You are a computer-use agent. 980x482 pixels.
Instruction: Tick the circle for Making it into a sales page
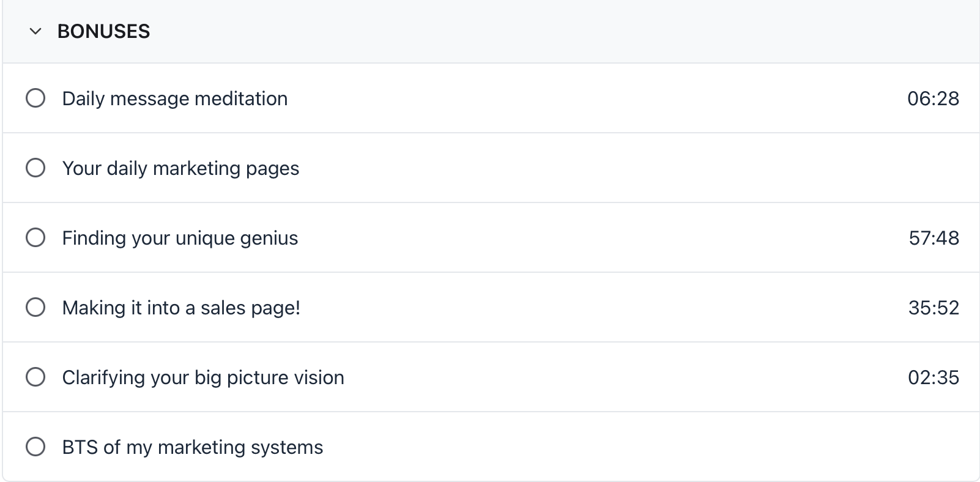pyautogui.click(x=35, y=307)
